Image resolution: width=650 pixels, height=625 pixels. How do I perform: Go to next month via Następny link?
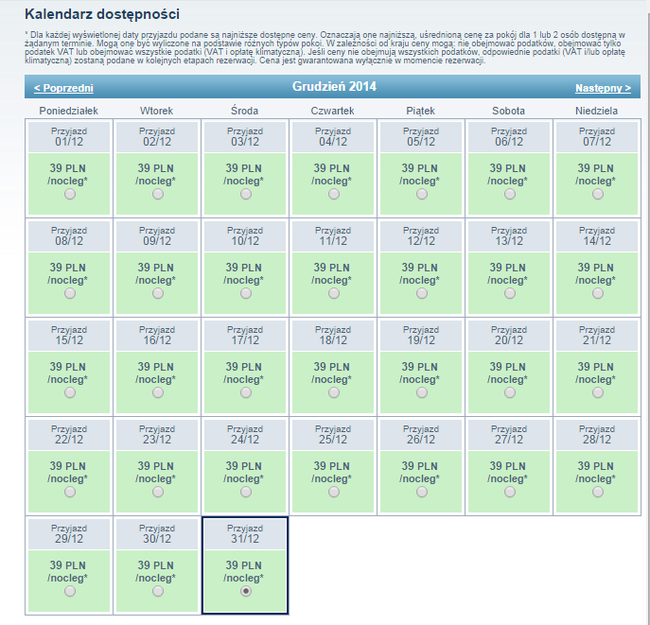pyautogui.click(x=603, y=88)
